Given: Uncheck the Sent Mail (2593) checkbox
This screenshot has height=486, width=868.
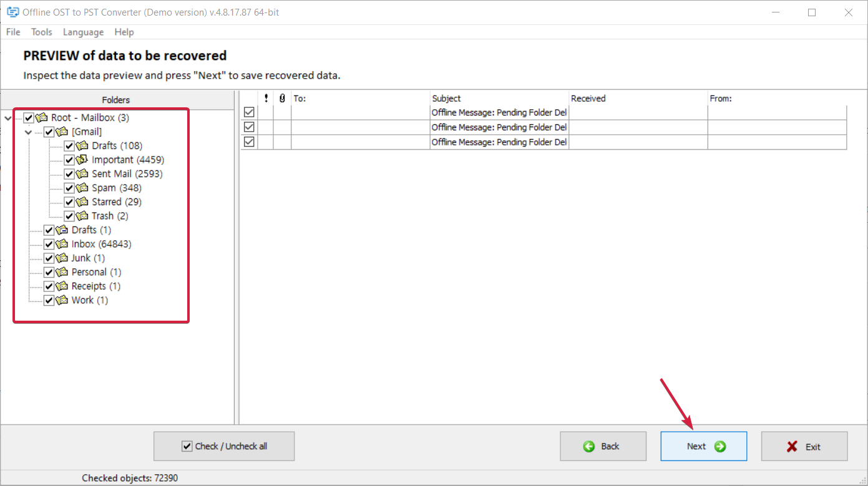Looking at the screenshot, I should click(x=69, y=173).
